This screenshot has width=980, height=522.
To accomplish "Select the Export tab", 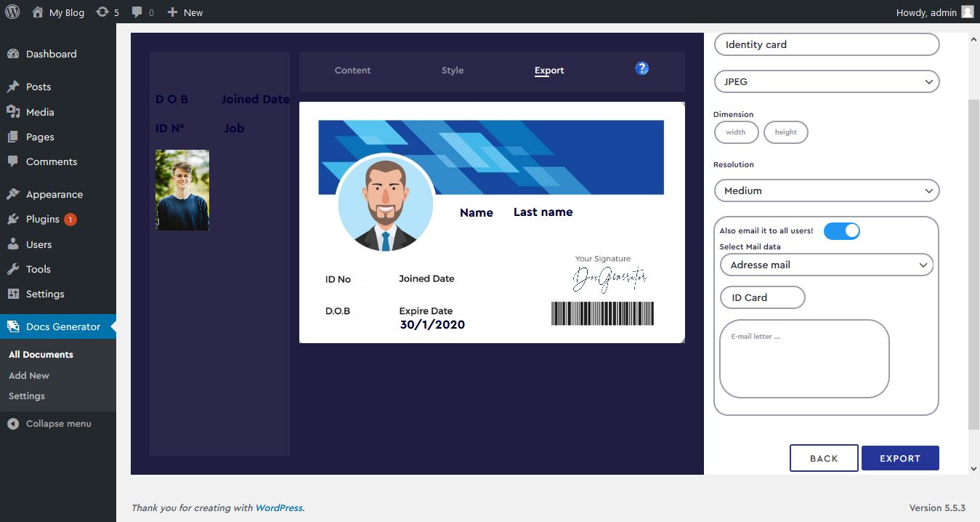I will tap(549, 71).
